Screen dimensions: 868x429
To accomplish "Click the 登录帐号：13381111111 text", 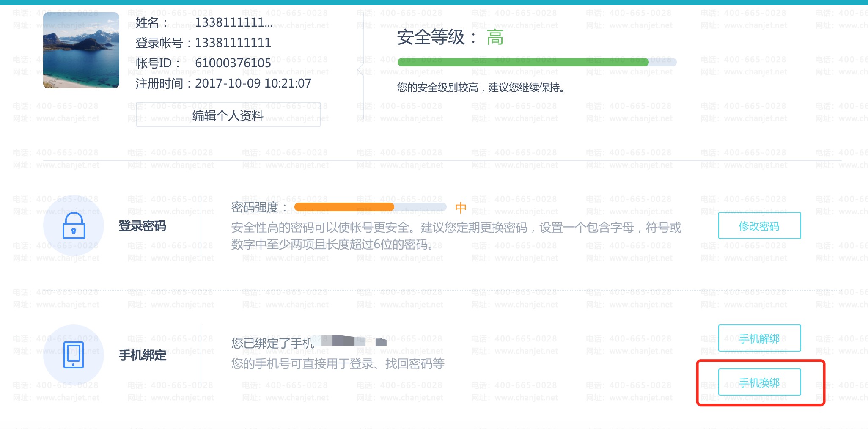I will [203, 43].
